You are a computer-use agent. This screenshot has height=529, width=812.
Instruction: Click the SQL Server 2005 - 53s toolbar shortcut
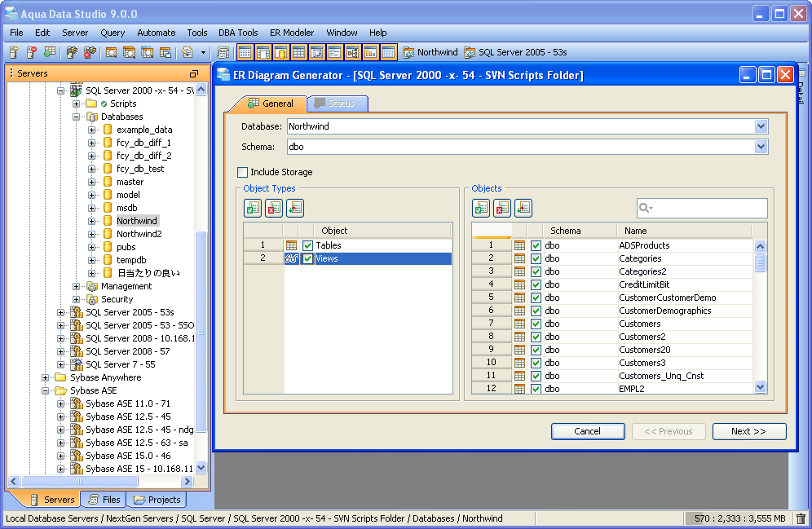(x=515, y=52)
